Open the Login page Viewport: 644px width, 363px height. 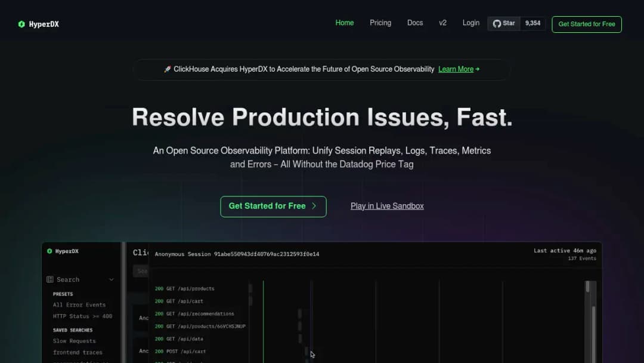tap(470, 23)
